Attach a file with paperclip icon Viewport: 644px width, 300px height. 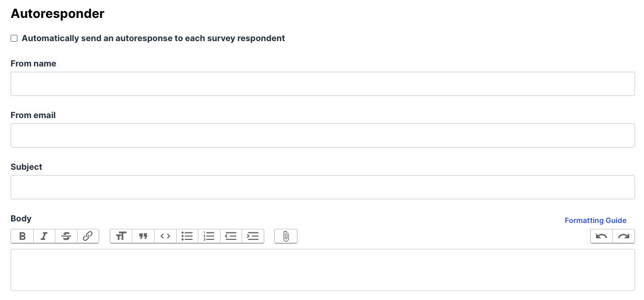click(286, 236)
